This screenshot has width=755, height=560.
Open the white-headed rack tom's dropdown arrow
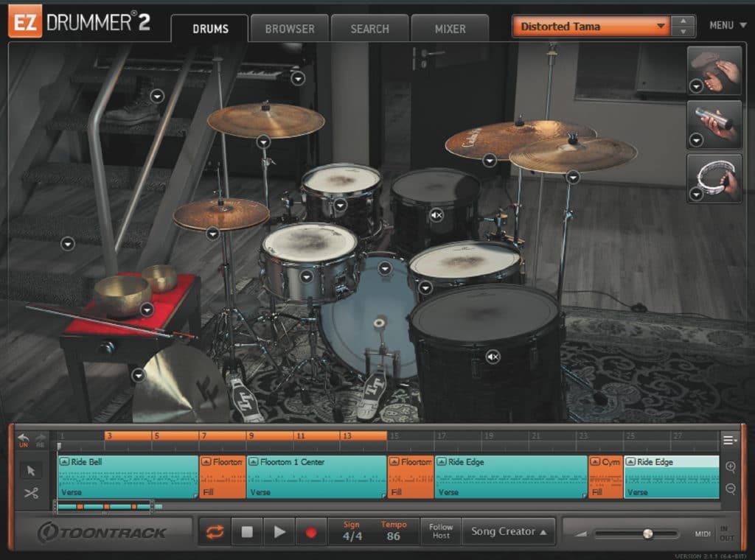tap(341, 206)
